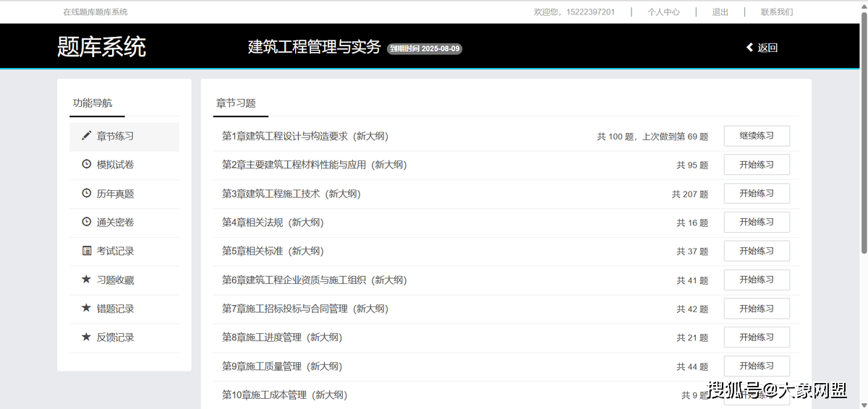868x409 pixels.
Task: Click the list icon beside 考试记录
Action: pos(86,251)
